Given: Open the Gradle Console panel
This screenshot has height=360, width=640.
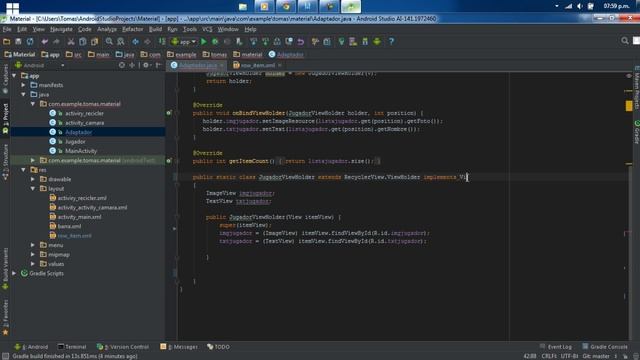Looking at the screenshot, I should (604, 347).
